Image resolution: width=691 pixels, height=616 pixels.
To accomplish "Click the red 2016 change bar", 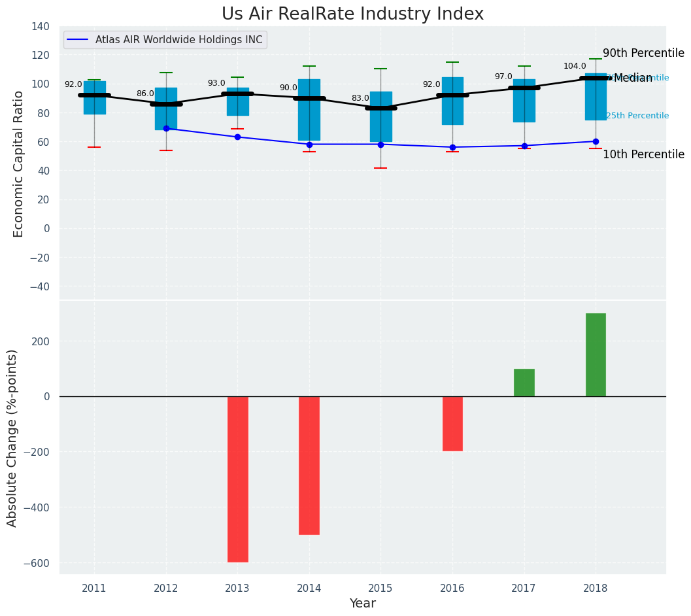I will coord(452,424).
